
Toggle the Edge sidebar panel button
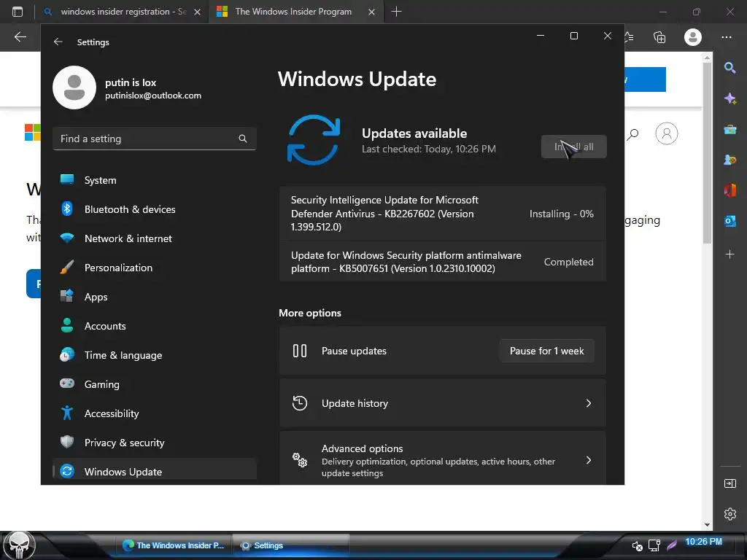pyautogui.click(x=729, y=483)
